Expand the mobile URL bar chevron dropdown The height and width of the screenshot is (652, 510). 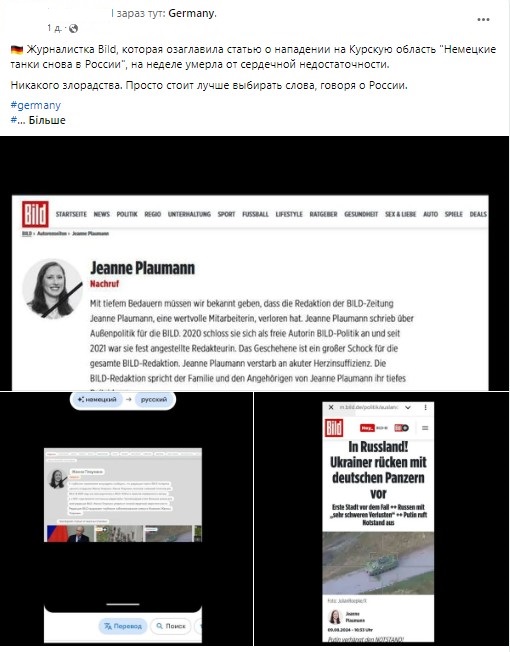click(408, 408)
